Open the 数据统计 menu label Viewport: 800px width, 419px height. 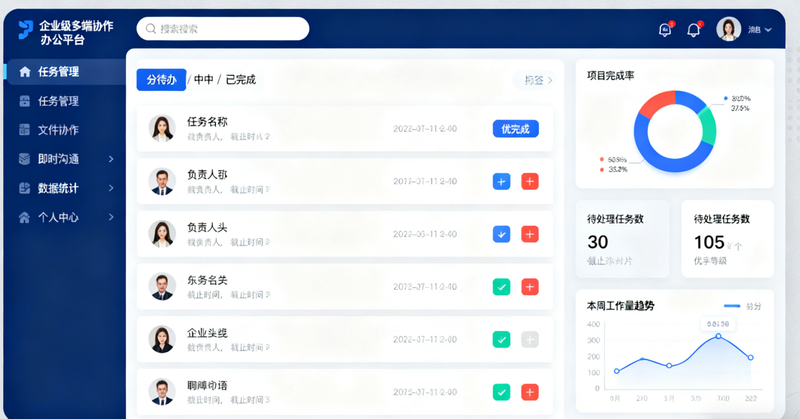tap(58, 188)
